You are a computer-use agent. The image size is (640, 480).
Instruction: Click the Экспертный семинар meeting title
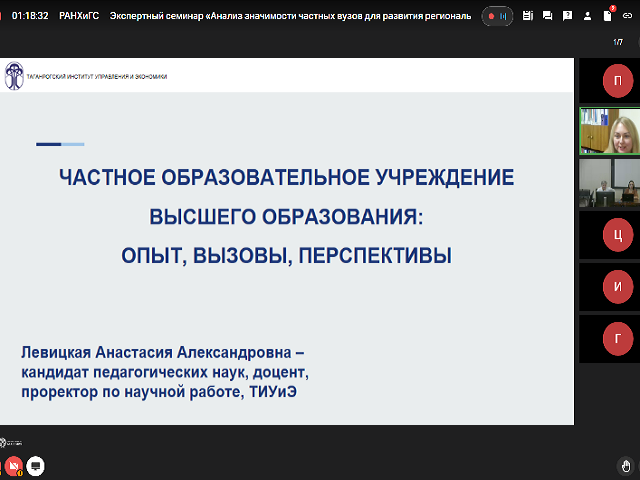click(290, 16)
